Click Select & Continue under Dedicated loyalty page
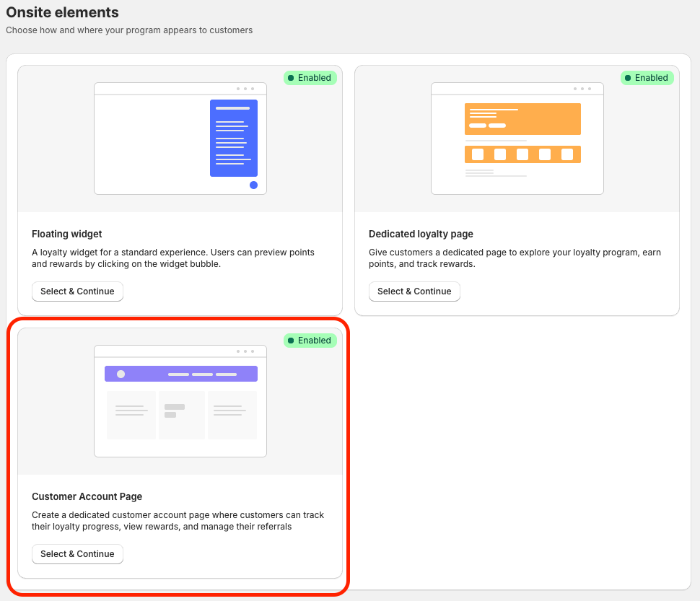The height and width of the screenshot is (601, 700). (414, 291)
